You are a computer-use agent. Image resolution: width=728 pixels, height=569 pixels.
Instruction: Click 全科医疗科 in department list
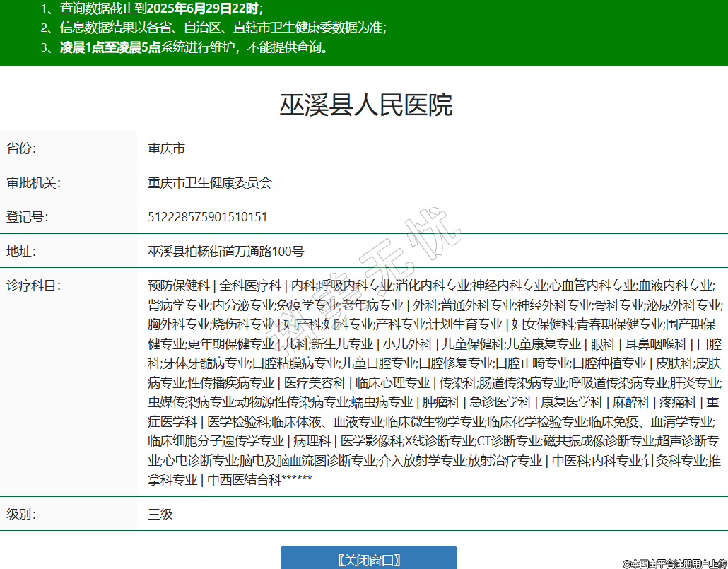[x=250, y=286]
